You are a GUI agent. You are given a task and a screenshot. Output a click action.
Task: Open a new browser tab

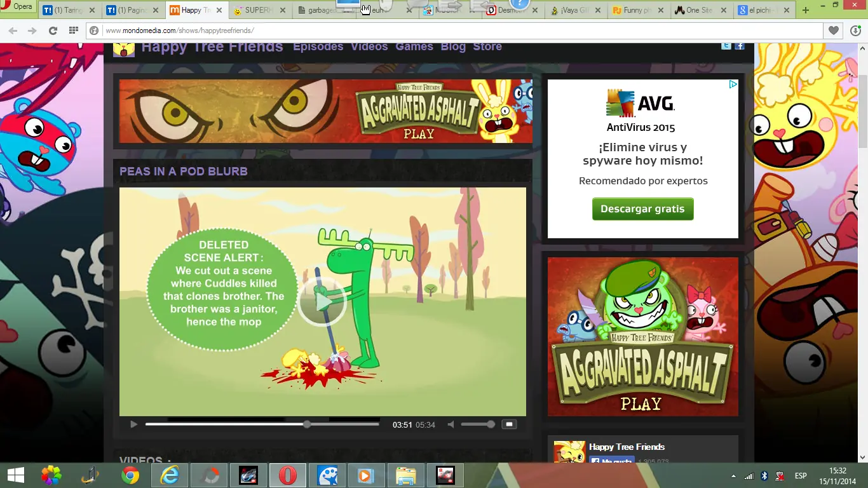tap(806, 11)
